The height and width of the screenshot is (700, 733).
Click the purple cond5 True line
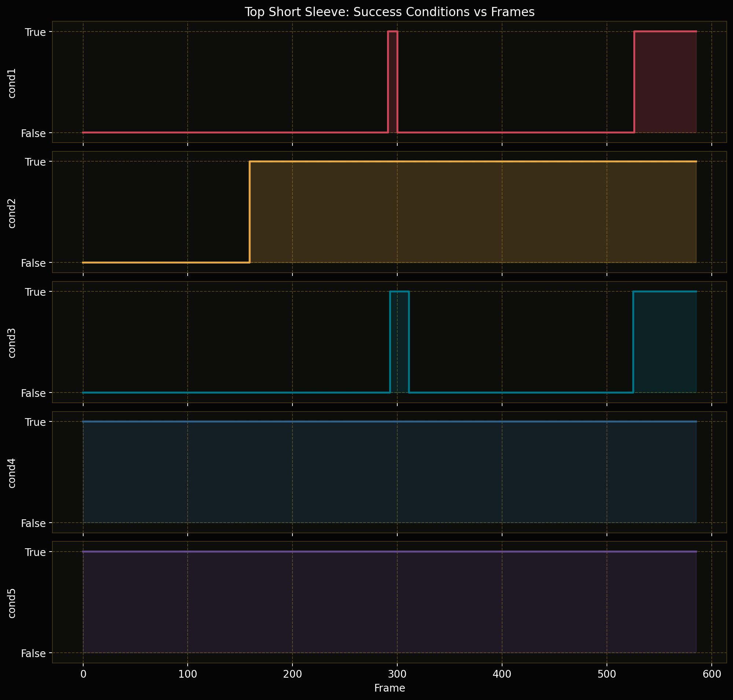[x=390, y=552]
